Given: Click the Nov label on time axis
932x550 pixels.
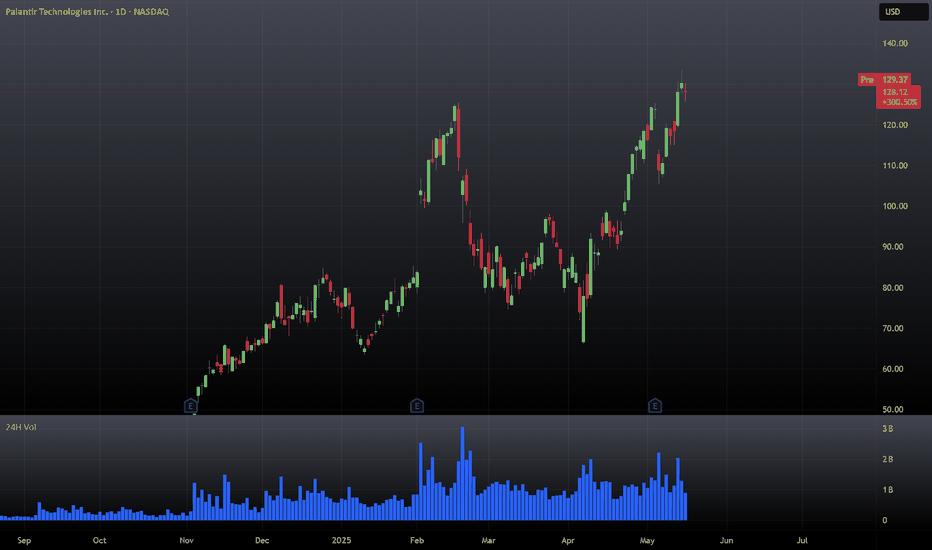Looking at the screenshot, I should [187, 540].
